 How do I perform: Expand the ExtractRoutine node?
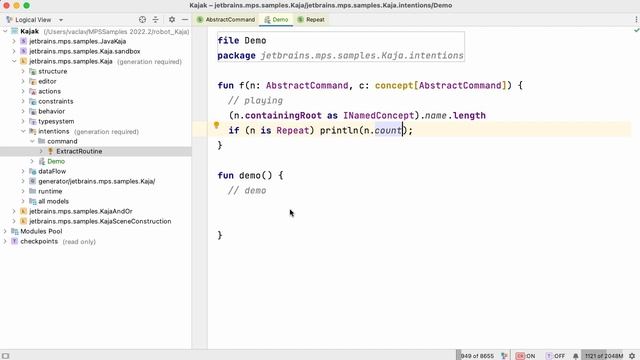(41, 151)
